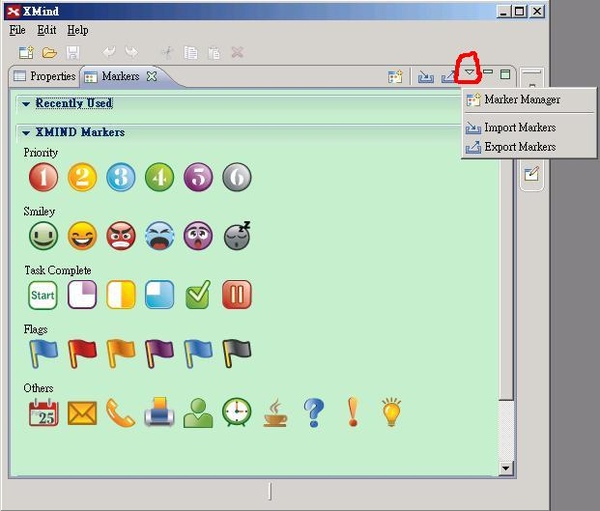Insert the green person marker
This screenshot has width=600, height=511.
tap(198, 413)
